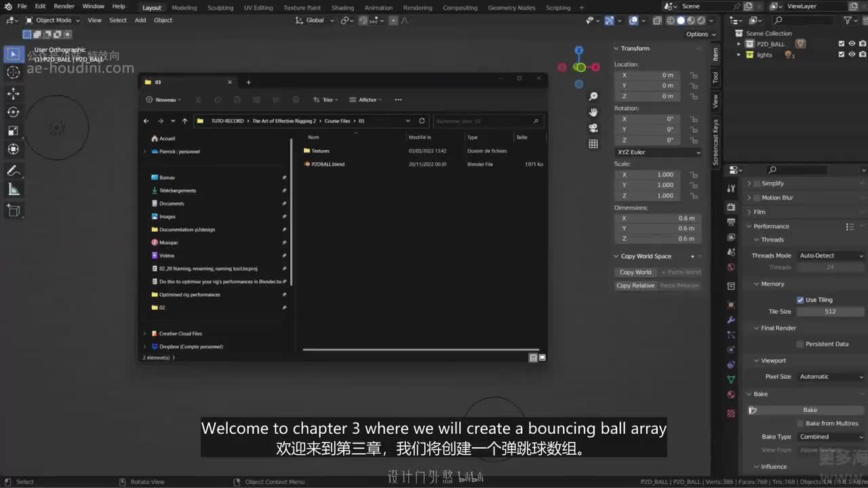The height and width of the screenshot is (488, 868).
Task: Click the Copy World button
Action: tap(635, 272)
